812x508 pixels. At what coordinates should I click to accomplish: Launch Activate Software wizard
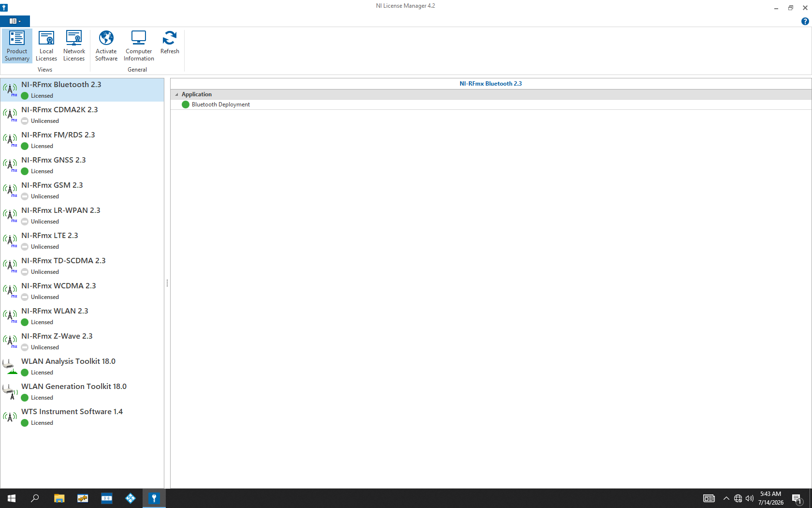pyautogui.click(x=106, y=46)
